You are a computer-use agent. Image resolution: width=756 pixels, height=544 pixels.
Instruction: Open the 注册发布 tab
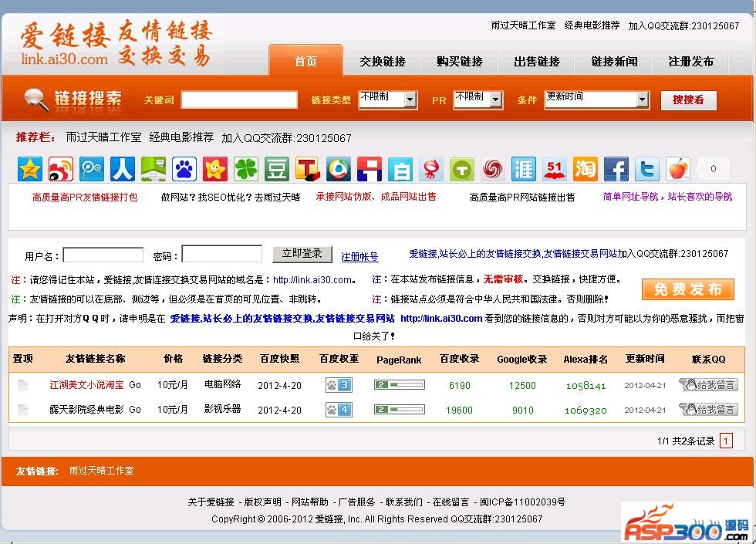point(691,61)
